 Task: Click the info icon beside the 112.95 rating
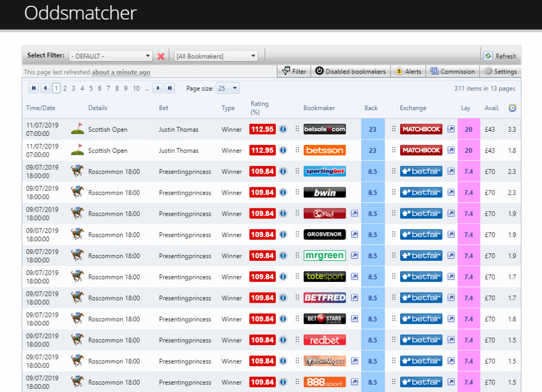click(283, 129)
